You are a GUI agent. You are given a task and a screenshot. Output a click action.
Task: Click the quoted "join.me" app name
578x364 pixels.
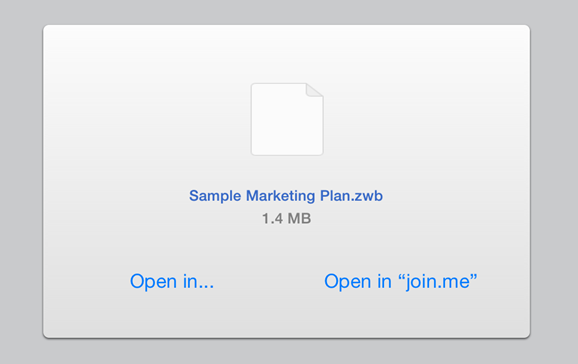437,282
